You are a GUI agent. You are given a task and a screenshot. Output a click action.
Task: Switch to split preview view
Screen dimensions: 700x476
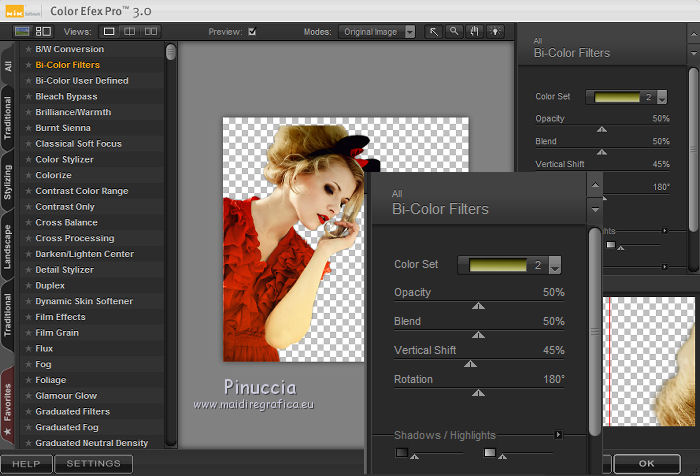[x=130, y=31]
